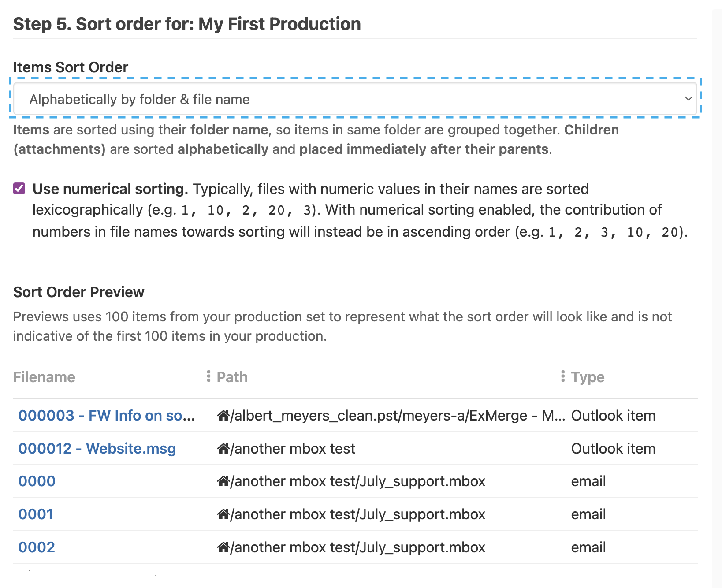Click the home icon on the 0001 row path
This screenshot has height=588, width=722.
223,514
